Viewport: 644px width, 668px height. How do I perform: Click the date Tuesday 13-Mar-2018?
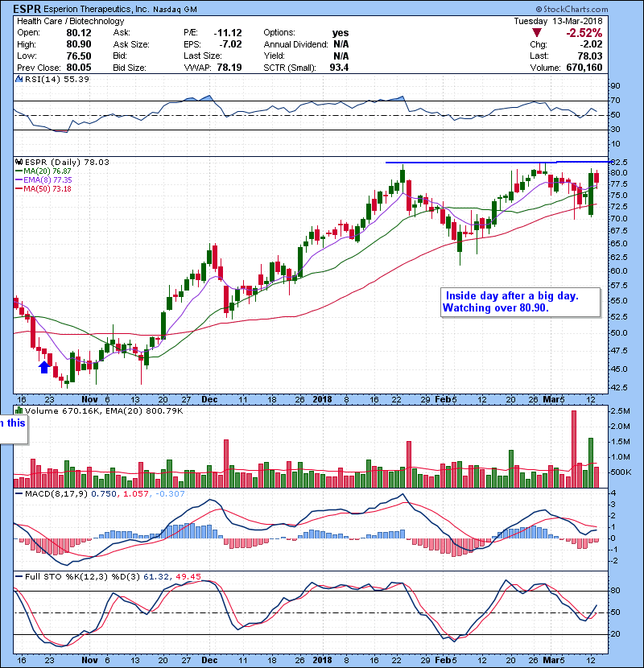pos(559,21)
